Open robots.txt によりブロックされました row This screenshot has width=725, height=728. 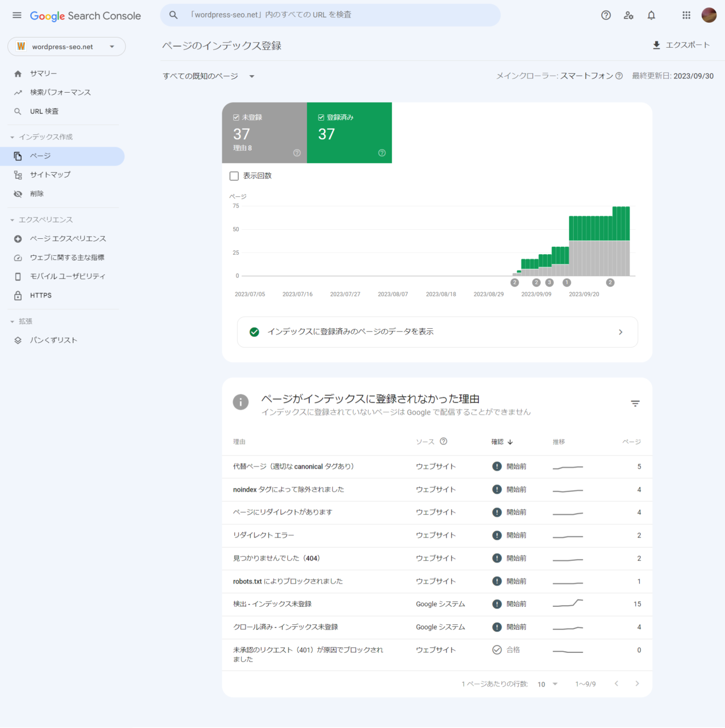click(437, 581)
